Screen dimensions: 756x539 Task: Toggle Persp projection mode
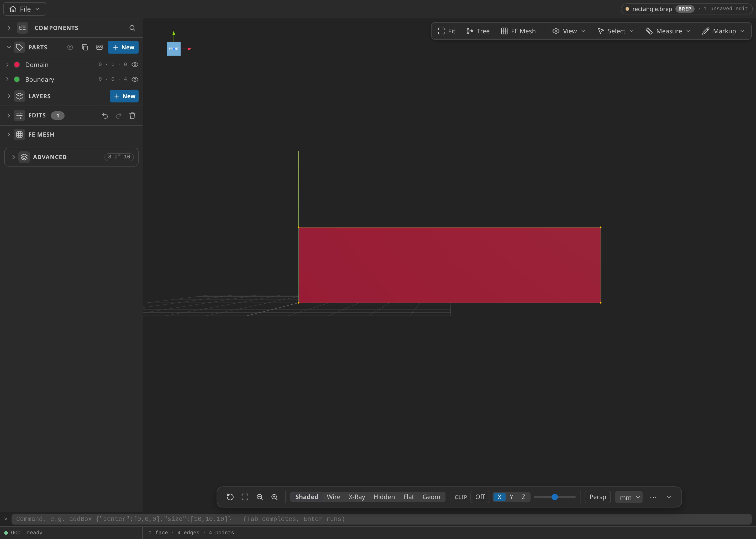point(597,497)
